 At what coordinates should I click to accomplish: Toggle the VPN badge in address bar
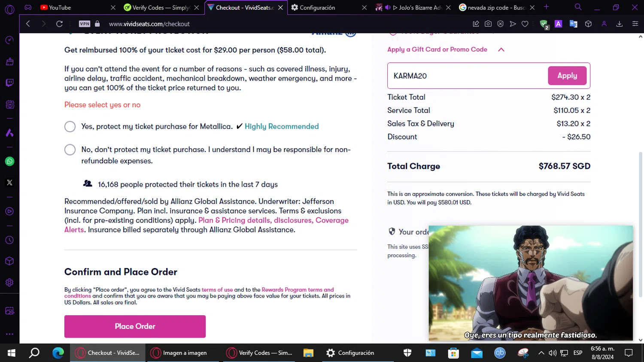pyautogui.click(x=85, y=24)
